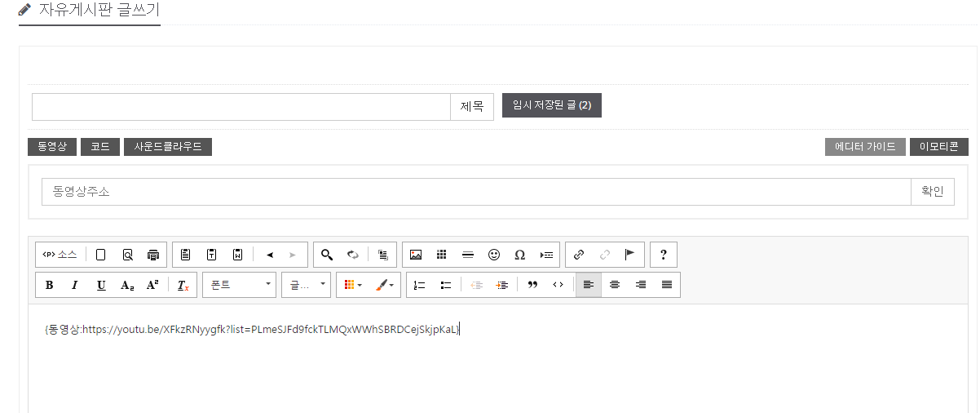Open the 이모티콘 button
Viewport: 980px width, 413px height.
click(x=939, y=147)
